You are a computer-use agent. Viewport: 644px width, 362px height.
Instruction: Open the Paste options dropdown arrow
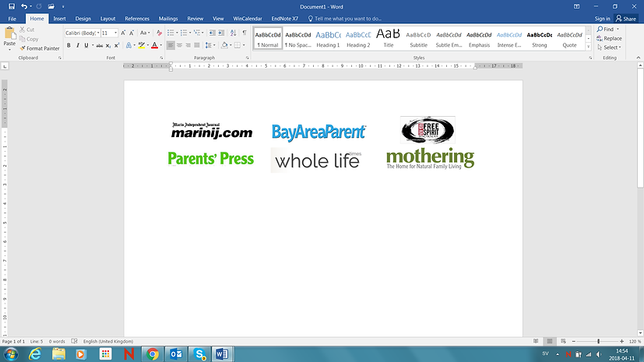pos(9,50)
